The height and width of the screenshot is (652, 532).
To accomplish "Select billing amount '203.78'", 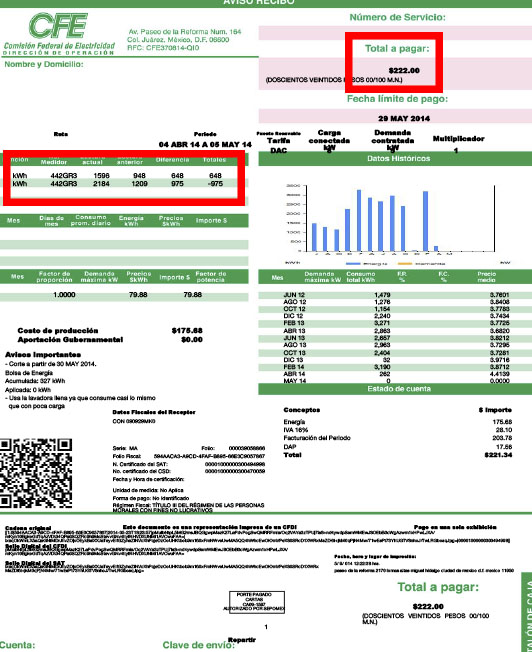I will click(x=502, y=438).
